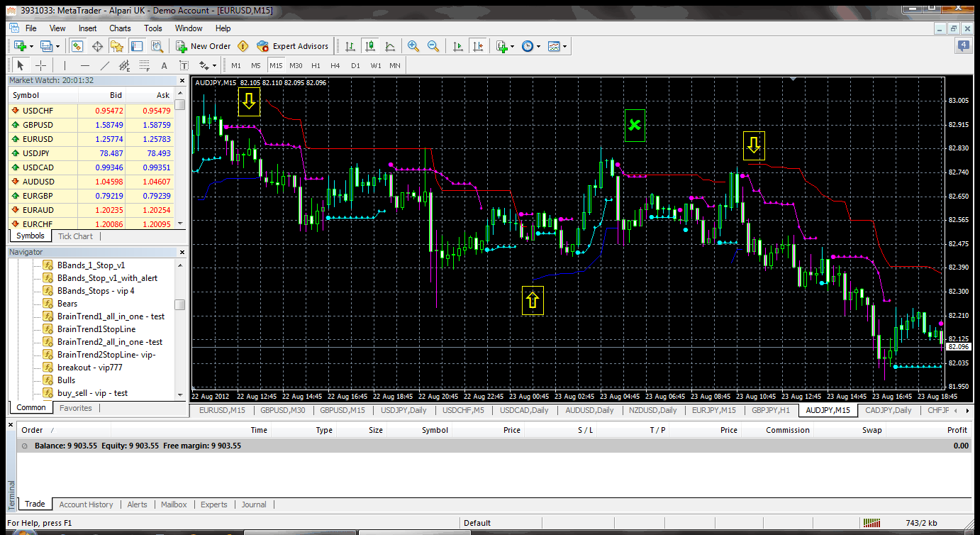Select the Draw Horizontal Line tool

pyautogui.click(x=84, y=65)
